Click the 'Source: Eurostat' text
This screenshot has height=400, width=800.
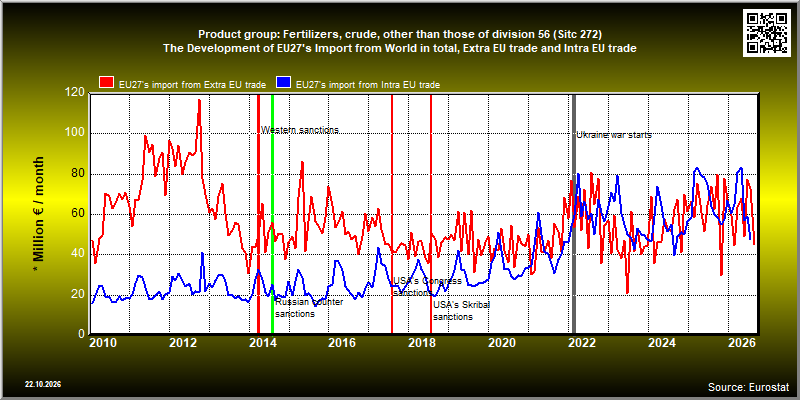pos(748,386)
